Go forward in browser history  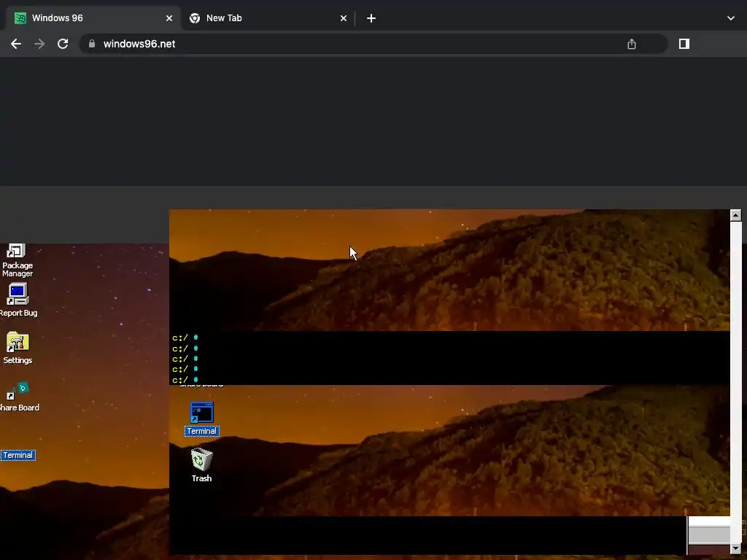pos(39,44)
